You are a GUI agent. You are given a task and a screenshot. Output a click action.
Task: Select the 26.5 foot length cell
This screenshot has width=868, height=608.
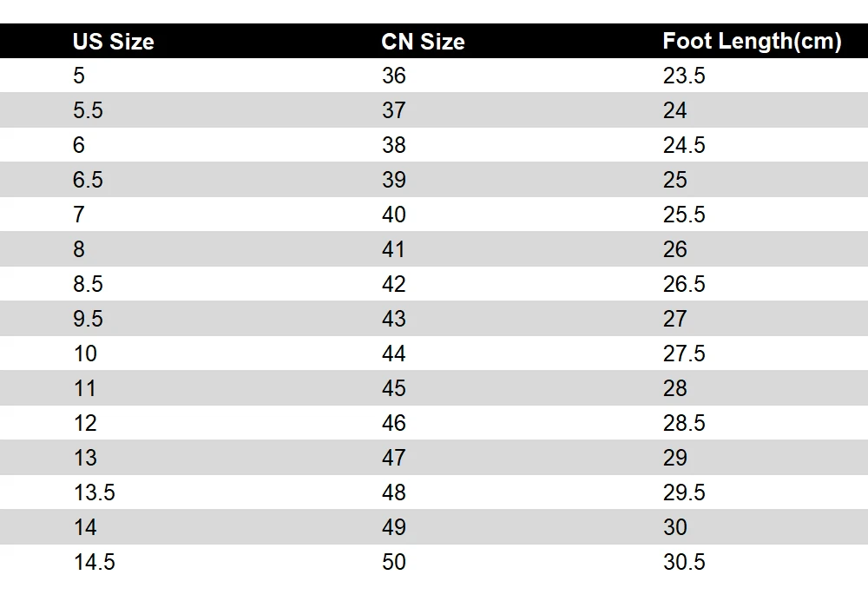[684, 284]
